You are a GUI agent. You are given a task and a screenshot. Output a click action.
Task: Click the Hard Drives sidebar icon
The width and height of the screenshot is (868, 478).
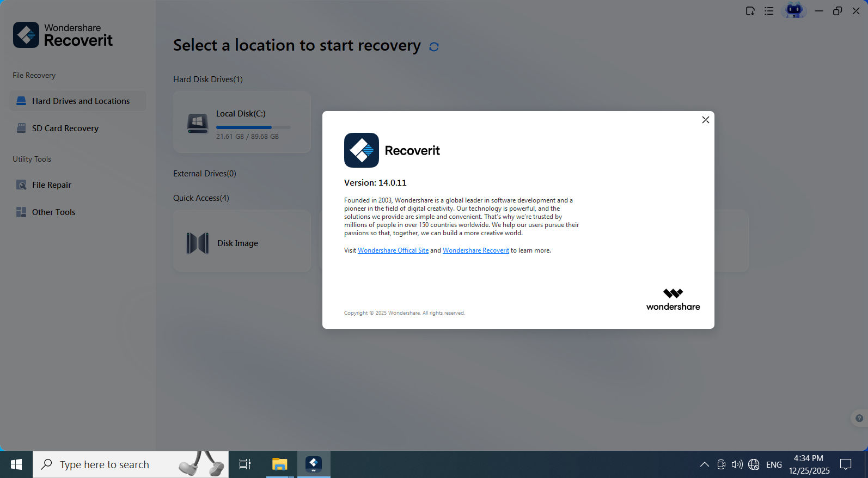pos(21,101)
